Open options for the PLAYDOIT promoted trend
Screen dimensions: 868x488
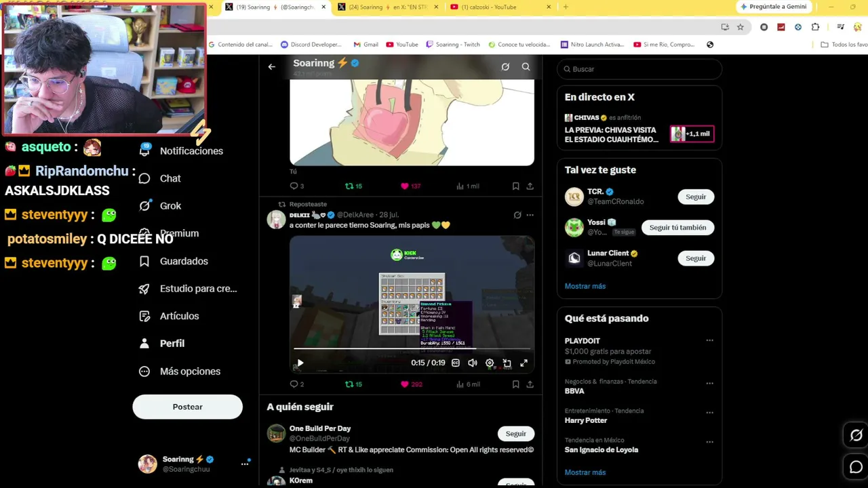pyautogui.click(x=709, y=340)
